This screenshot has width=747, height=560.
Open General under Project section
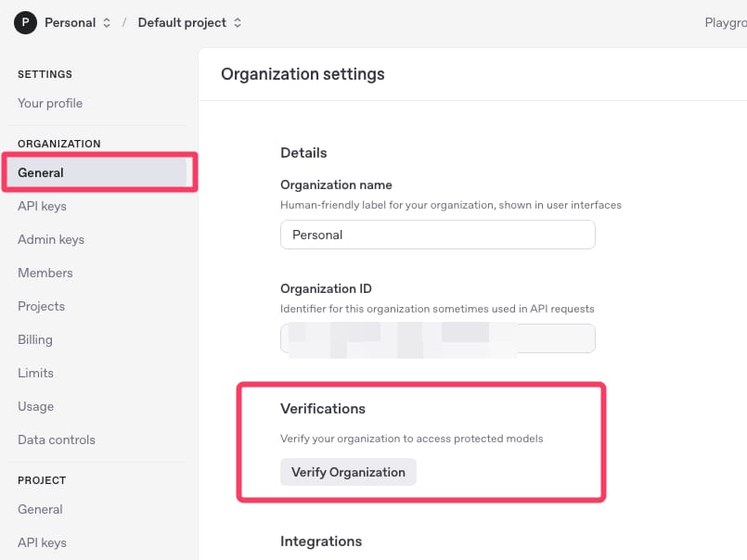pos(40,509)
